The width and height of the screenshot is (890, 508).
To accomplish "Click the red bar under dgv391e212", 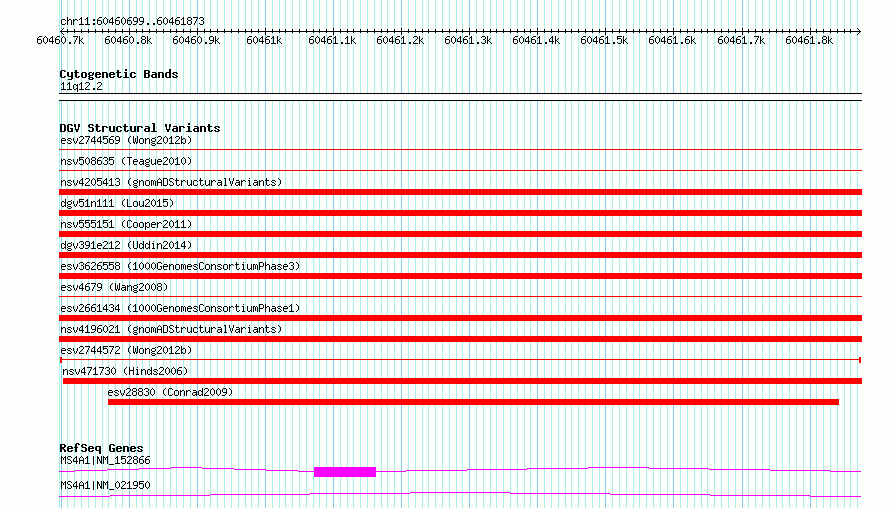I will (x=460, y=255).
